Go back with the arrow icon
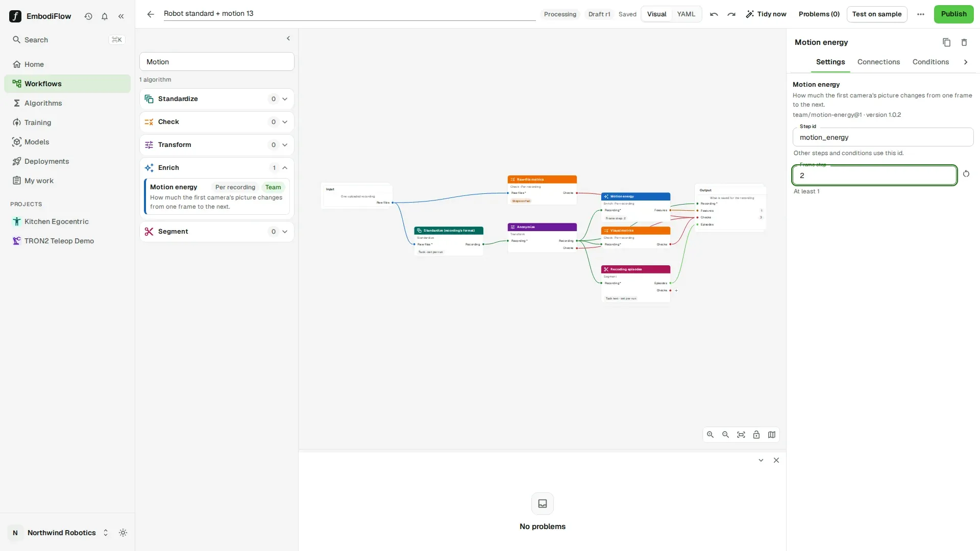The width and height of the screenshot is (980, 551). coord(151,14)
